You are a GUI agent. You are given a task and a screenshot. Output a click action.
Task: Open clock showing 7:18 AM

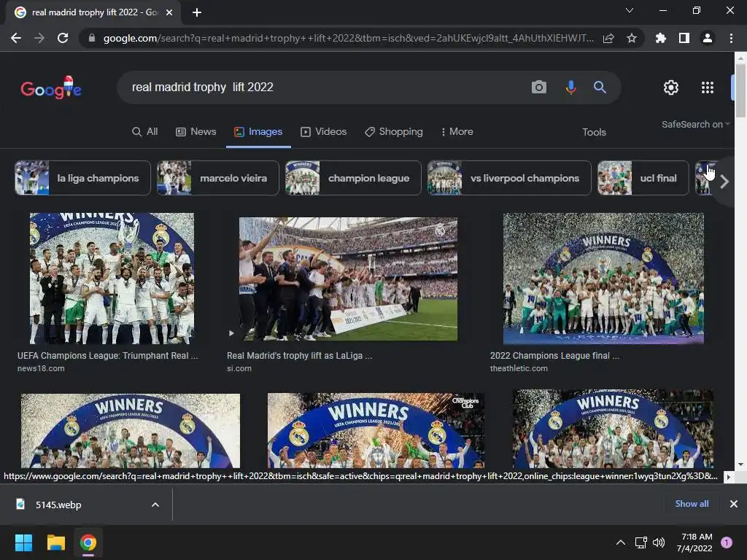(x=694, y=542)
